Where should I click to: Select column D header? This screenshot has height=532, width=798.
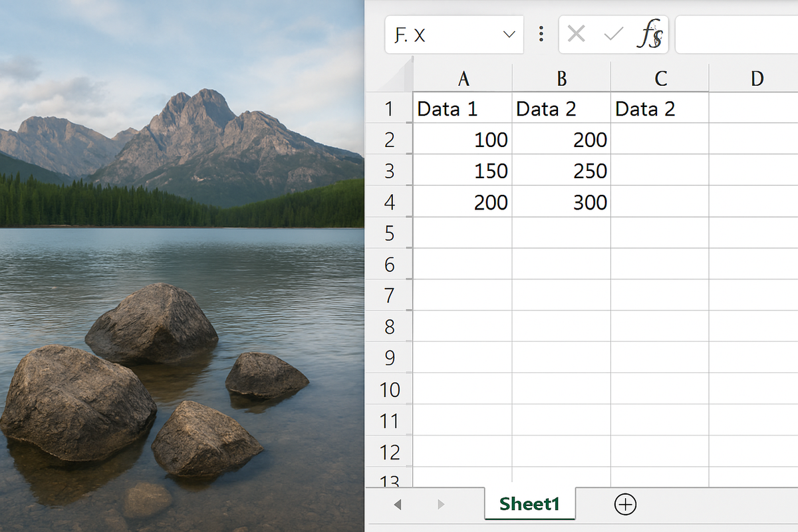click(754, 78)
